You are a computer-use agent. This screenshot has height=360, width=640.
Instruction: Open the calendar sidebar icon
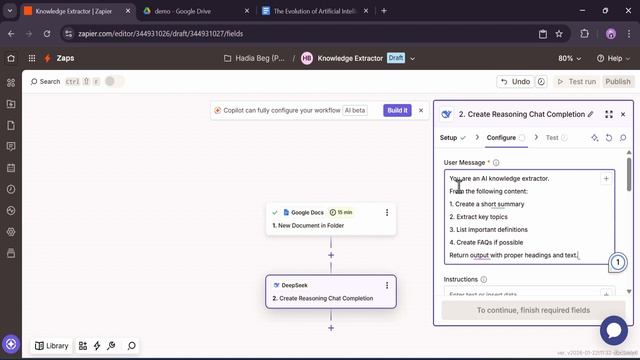click(x=11, y=168)
